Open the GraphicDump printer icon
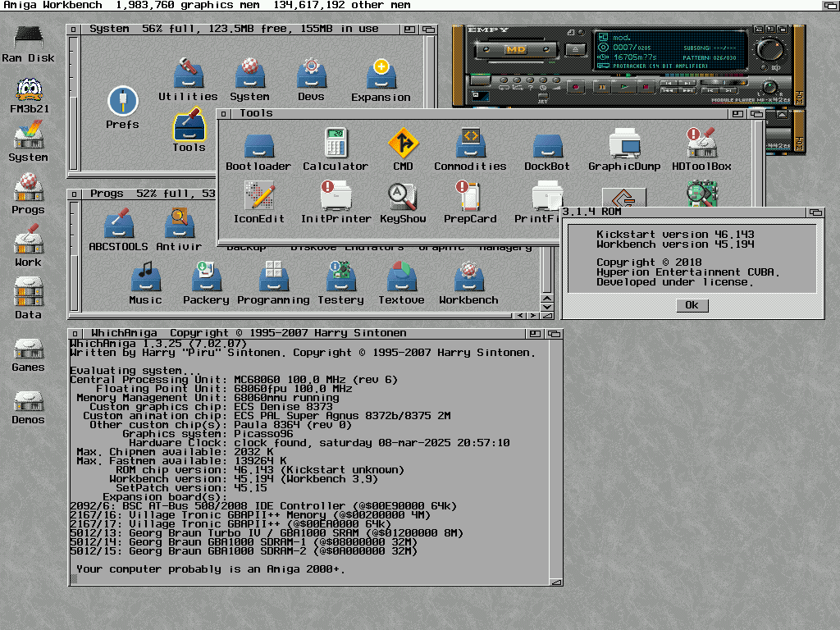 tap(624, 144)
